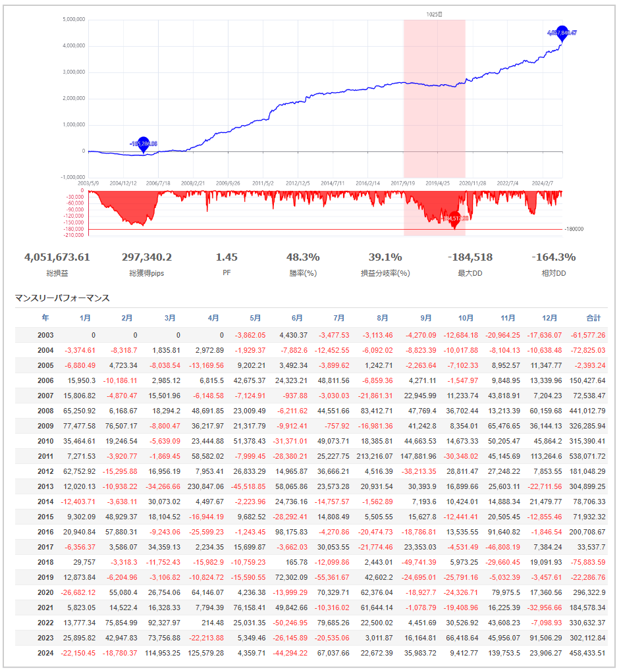Screen dimensions: 619x672
Task: Click the -180000 threshold line label
Action: click(x=574, y=230)
